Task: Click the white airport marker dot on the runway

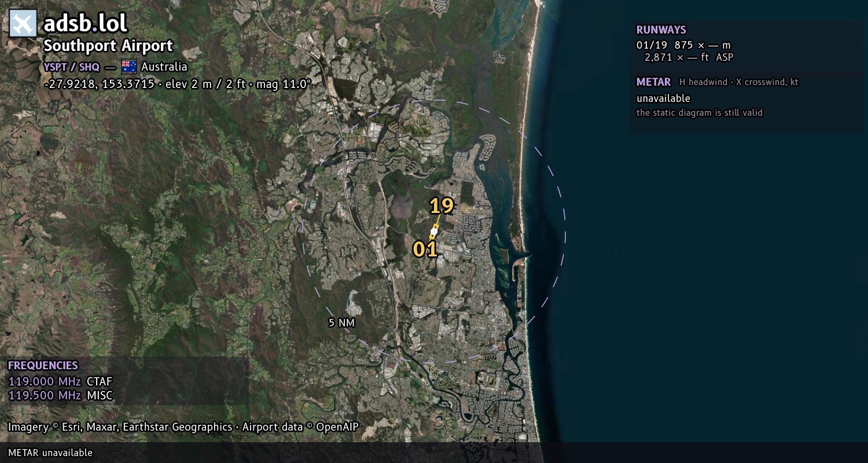Action: coord(434,231)
